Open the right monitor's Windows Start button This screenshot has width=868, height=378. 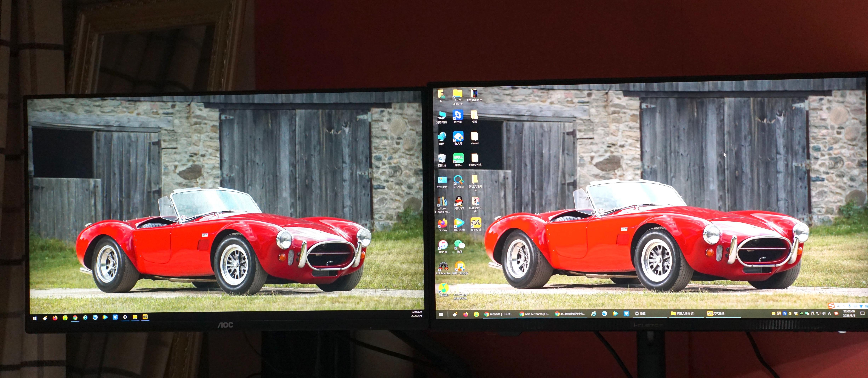point(441,314)
